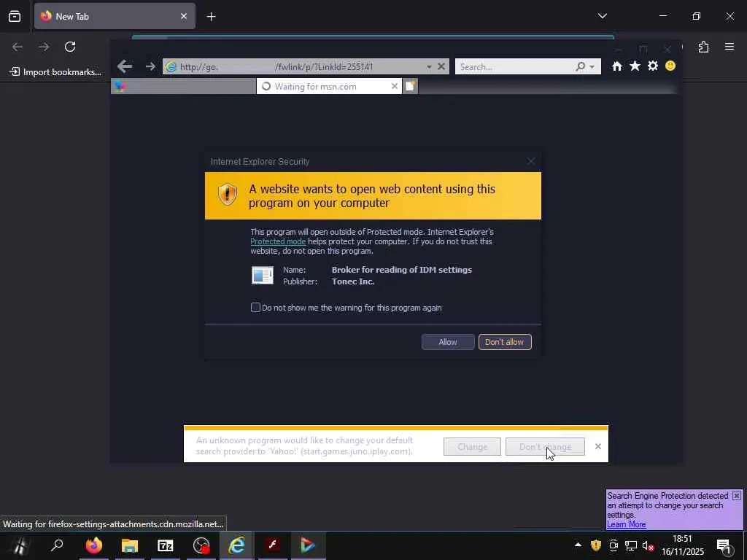Open colorful play-arrow app in taskbar
747x560 pixels.
tap(308, 545)
